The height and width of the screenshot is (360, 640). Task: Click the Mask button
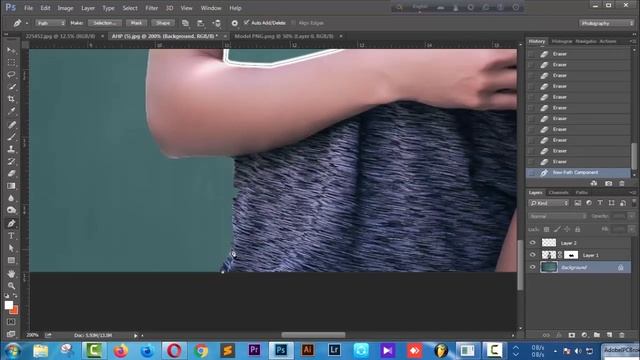point(136,23)
